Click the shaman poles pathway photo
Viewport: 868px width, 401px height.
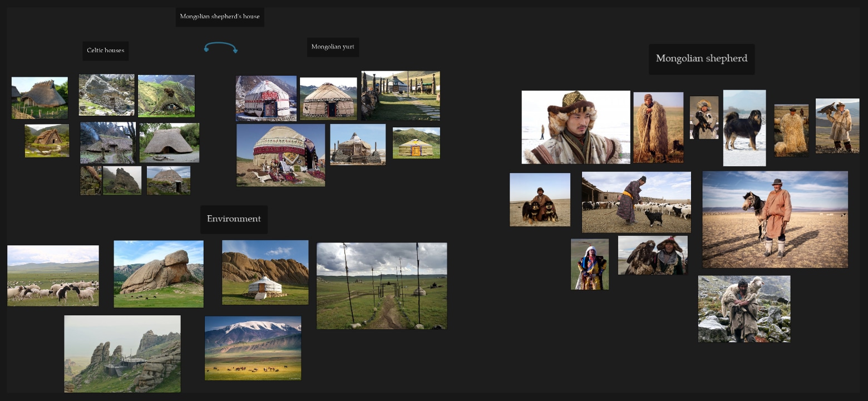click(382, 285)
